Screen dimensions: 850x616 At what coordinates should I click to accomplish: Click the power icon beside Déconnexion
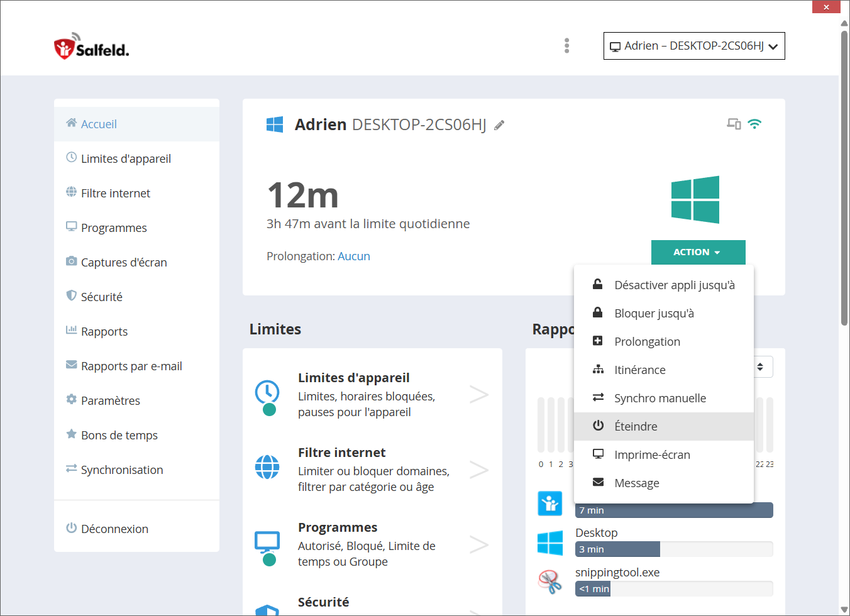coord(71,527)
